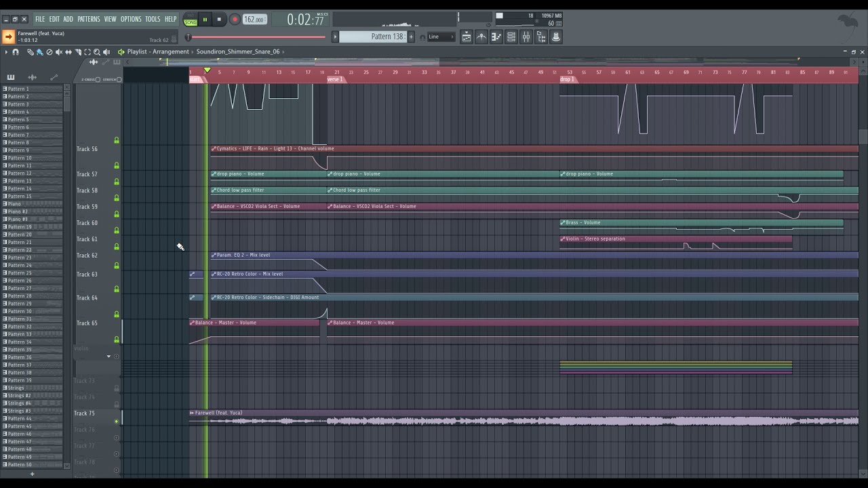
Task: Click the song position slider
Action: coord(256,37)
